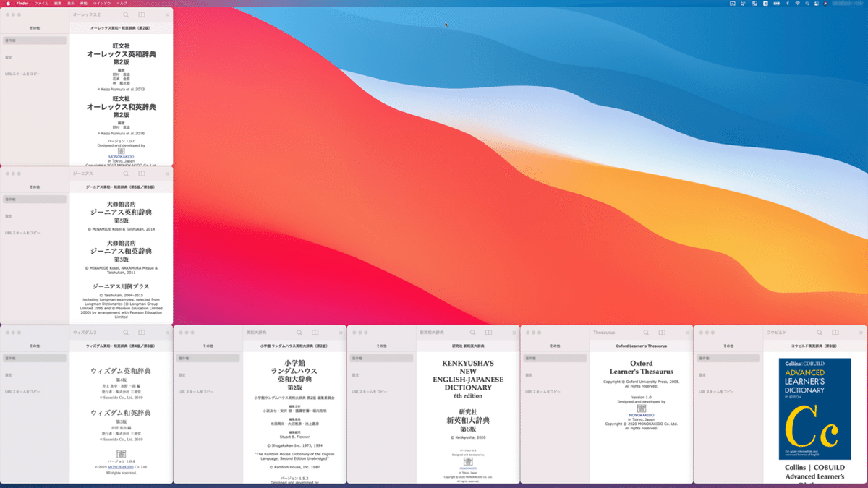868x488 pixels.
Task: Open the ヘルプ menu
Action: (122, 4)
